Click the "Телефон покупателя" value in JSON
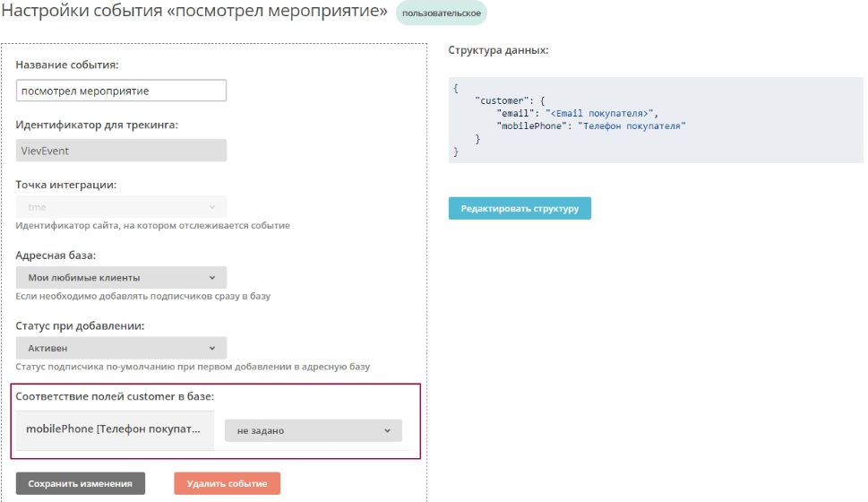 pos(632,125)
